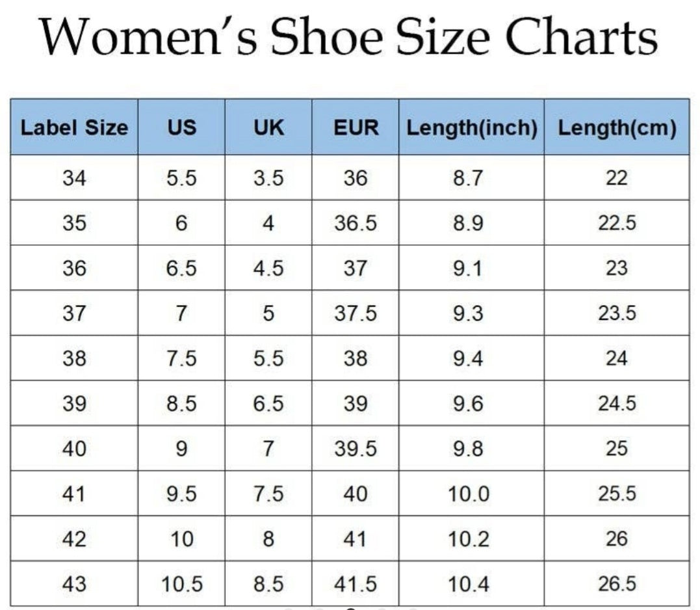Click label size 40 in first column
700x610 pixels.
point(74,449)
